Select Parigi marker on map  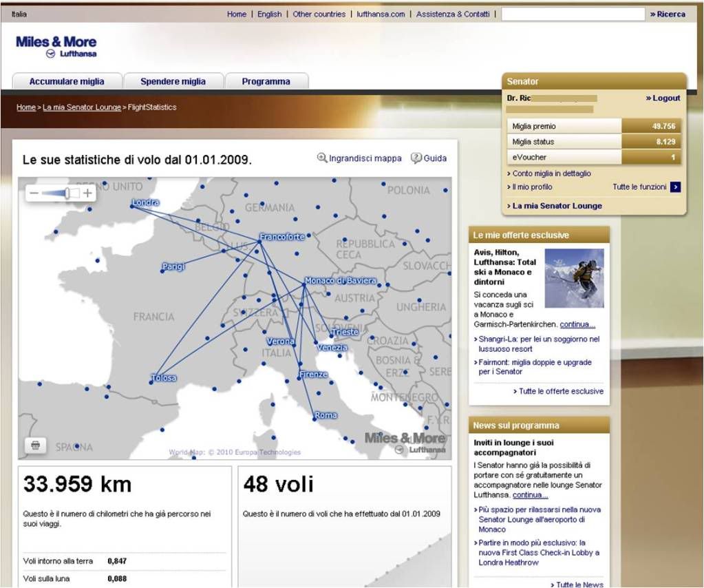(162, 271)
